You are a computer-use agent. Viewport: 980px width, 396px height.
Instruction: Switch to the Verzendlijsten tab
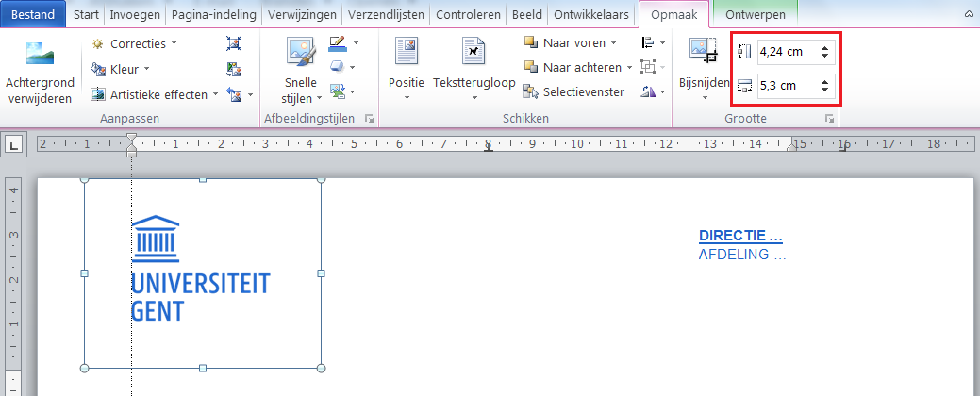pyautogui.click(x=387, y=14)
